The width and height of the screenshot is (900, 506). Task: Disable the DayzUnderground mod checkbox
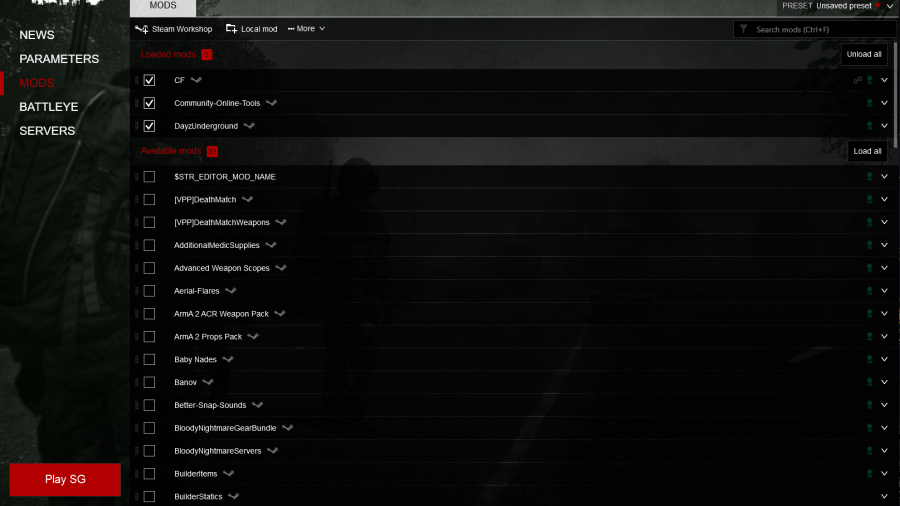pos(149,126)
